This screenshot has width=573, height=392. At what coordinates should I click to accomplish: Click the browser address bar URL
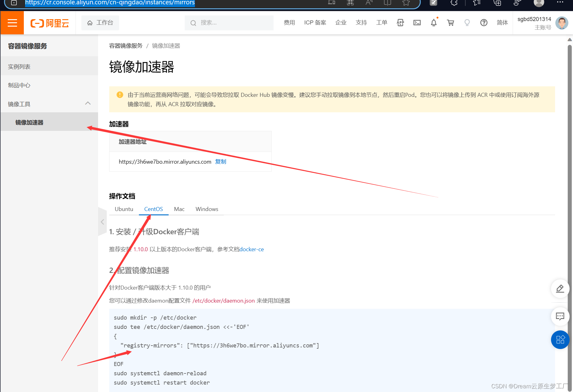click(x=110, y=3)
